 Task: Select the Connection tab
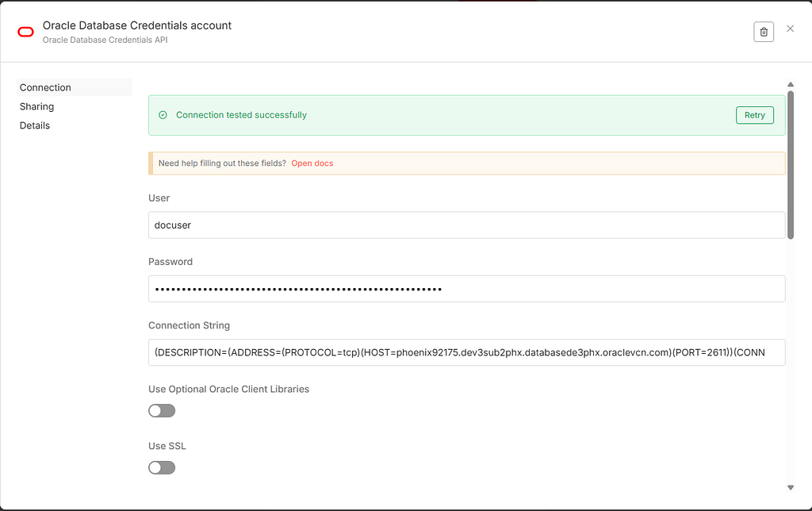[x=74, y=87]
